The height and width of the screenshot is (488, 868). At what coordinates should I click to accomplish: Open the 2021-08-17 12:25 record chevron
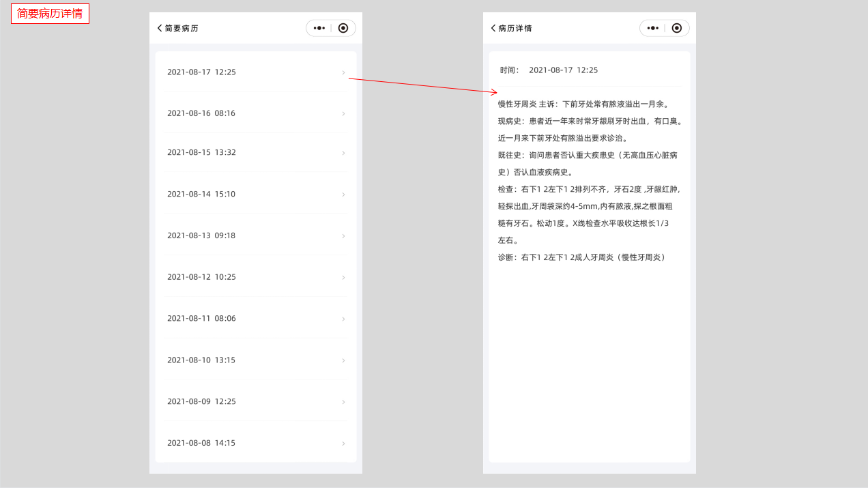[x=343, y=72]
